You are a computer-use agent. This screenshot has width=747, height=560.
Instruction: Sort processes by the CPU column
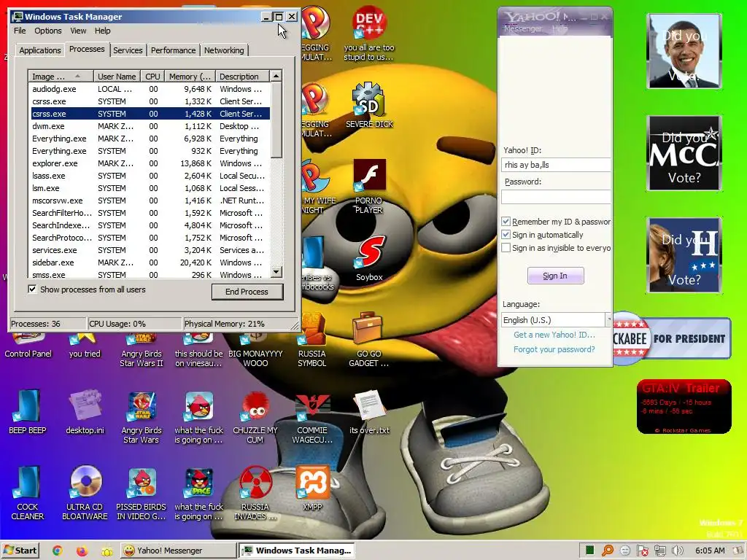click(x=152, y=76)
